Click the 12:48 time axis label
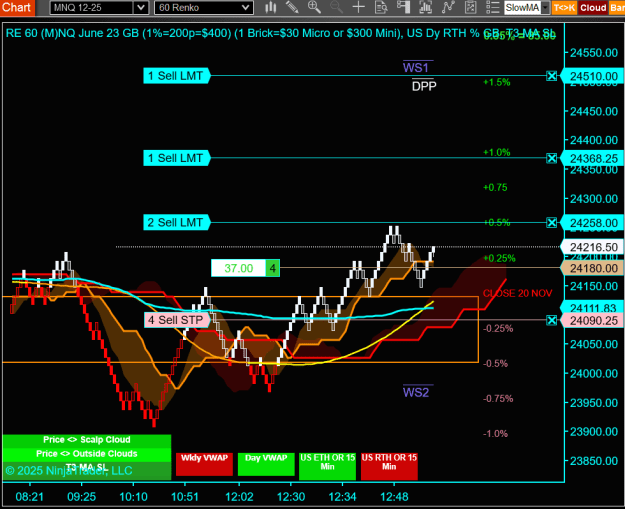The width and height of the screenshot is (625, 509). tap(394, 497)
